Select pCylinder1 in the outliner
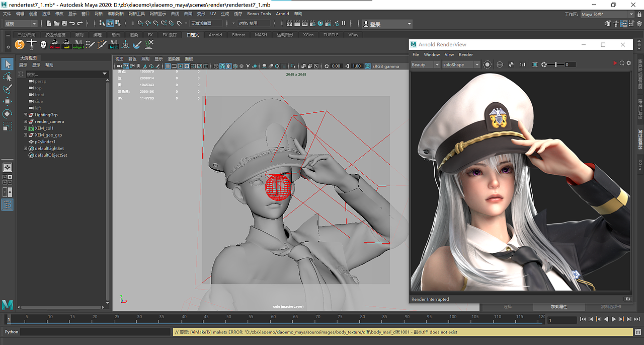Screen dimensions: 644x345 click(x=45, y=142)
